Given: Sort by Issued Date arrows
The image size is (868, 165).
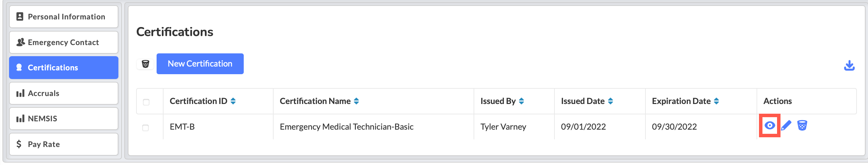Looking at the screenshot, I should pyautogui.click(x=610, y=101).
